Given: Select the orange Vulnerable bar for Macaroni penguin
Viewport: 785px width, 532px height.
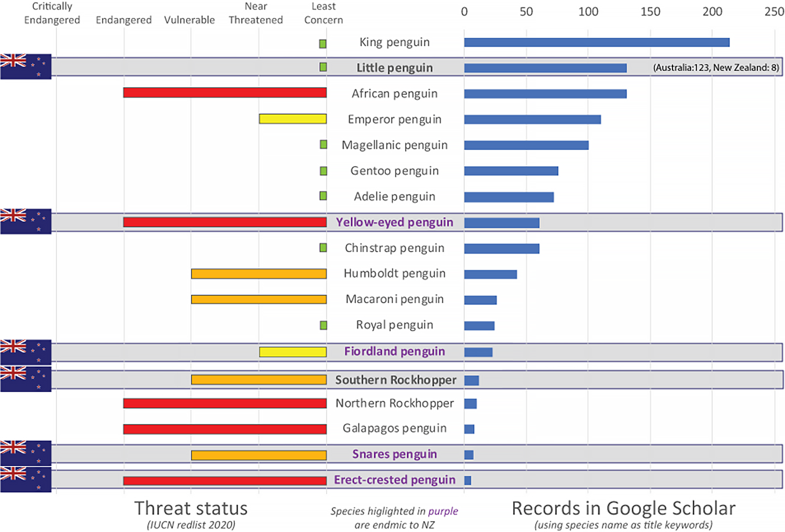Looking at the screenshot, I should pos(259,299).
